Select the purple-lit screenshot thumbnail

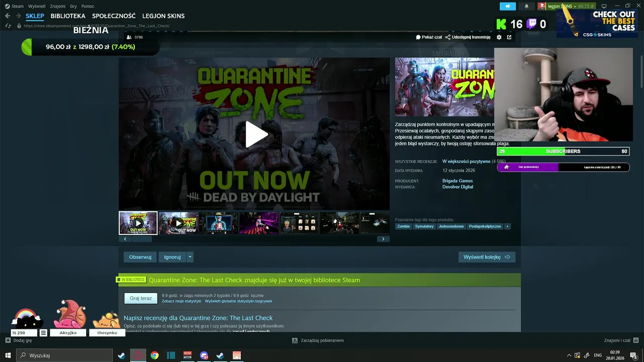coord(259,223)
